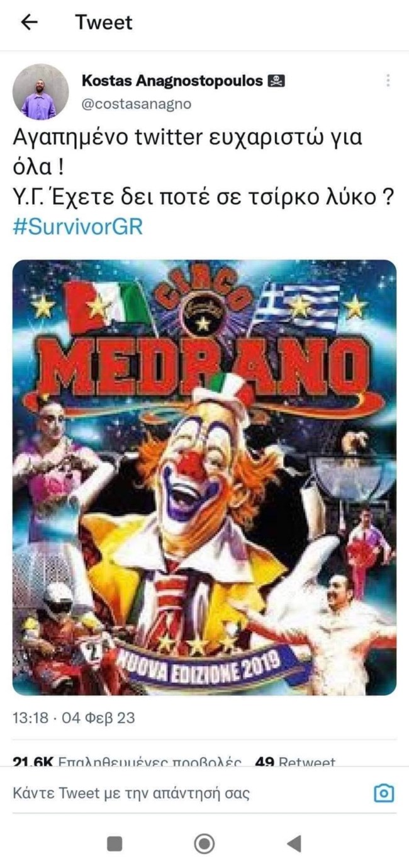Tap the Kostas Anagnostopoulos display name

click(x=172, y=80)
